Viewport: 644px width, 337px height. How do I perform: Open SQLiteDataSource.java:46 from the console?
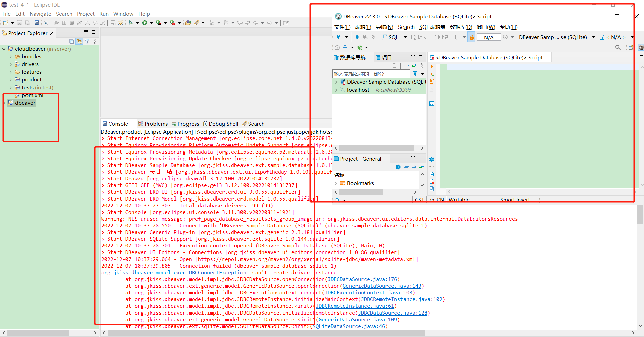(x=349, y=326)
